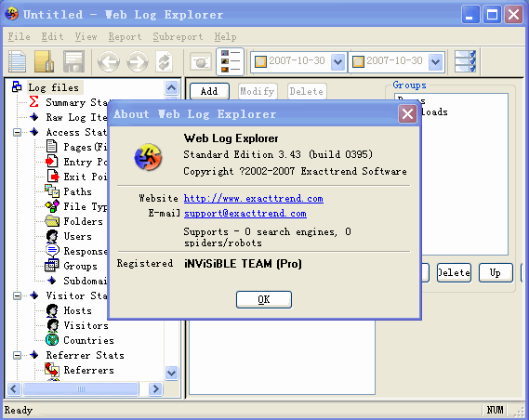This screenshot has height=420, width=529.
Task: Toggle the second date checkbox 2007-10-30
Action: click(x=358, y=61)
